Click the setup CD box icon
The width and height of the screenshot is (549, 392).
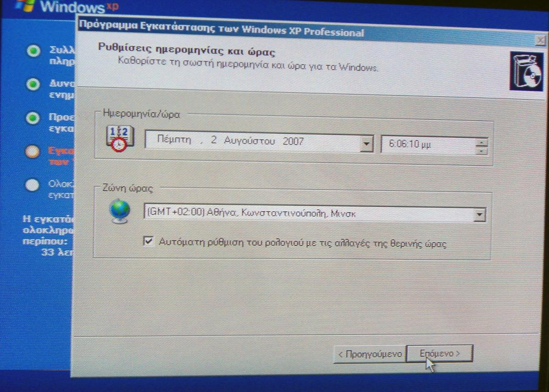[x=526, y=72]
